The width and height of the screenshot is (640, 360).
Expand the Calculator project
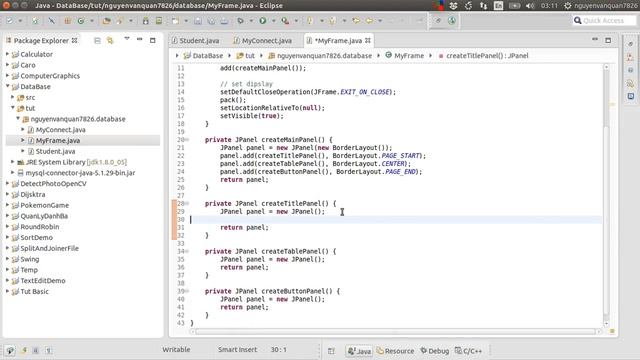pos(7,54)
